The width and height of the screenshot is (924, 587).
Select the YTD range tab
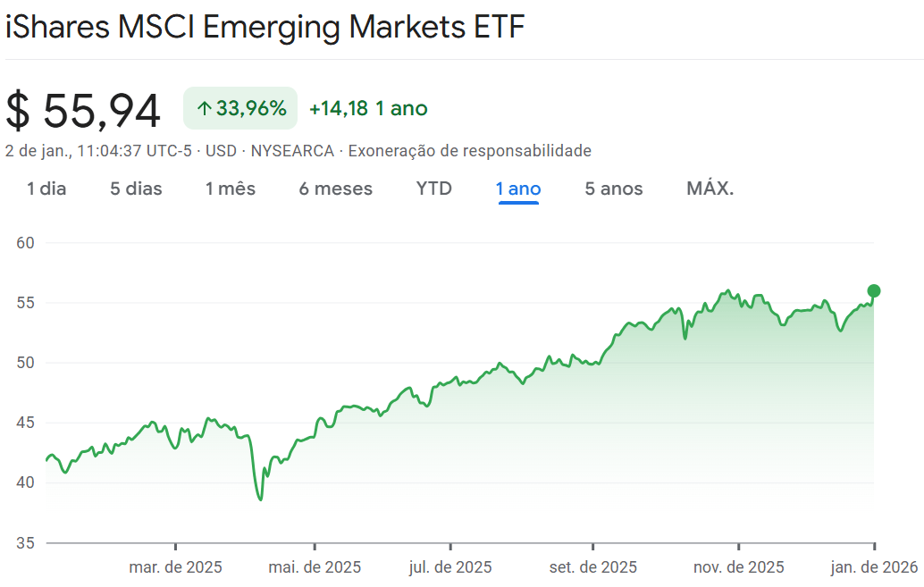(x=434, y=189)
